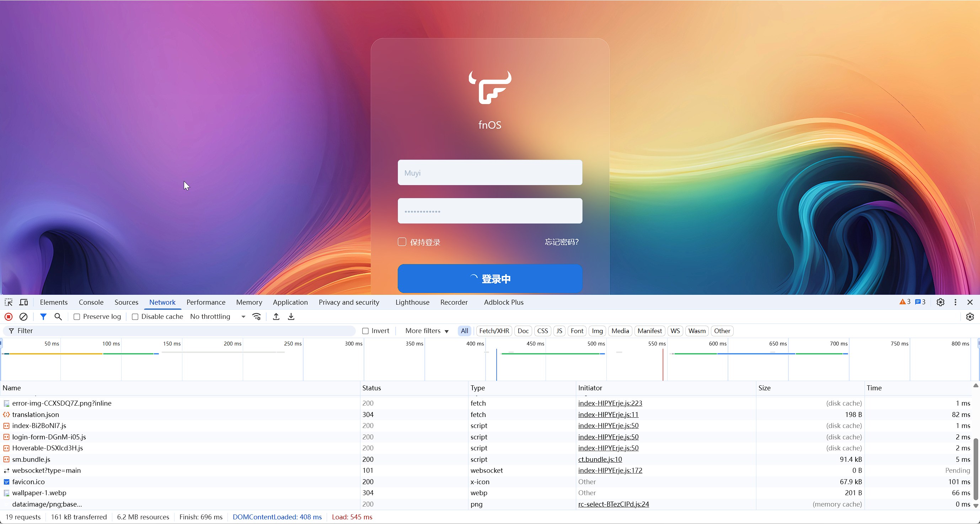Filter requests by Doc type
980x524 pixels.
[x=523, y=331]
